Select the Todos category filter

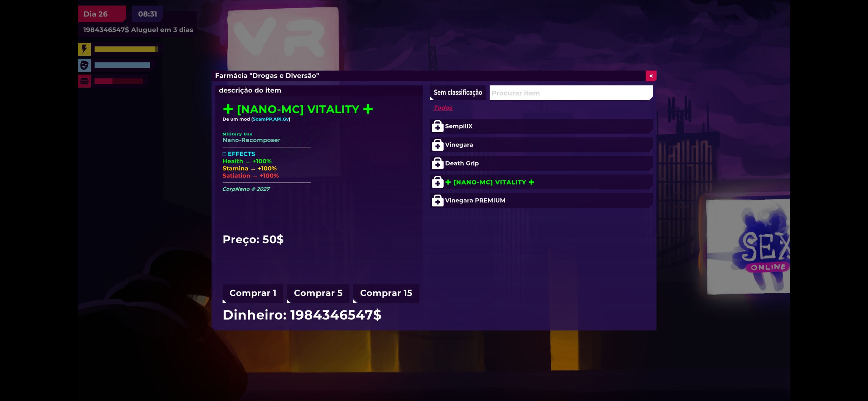click(443, 108)
